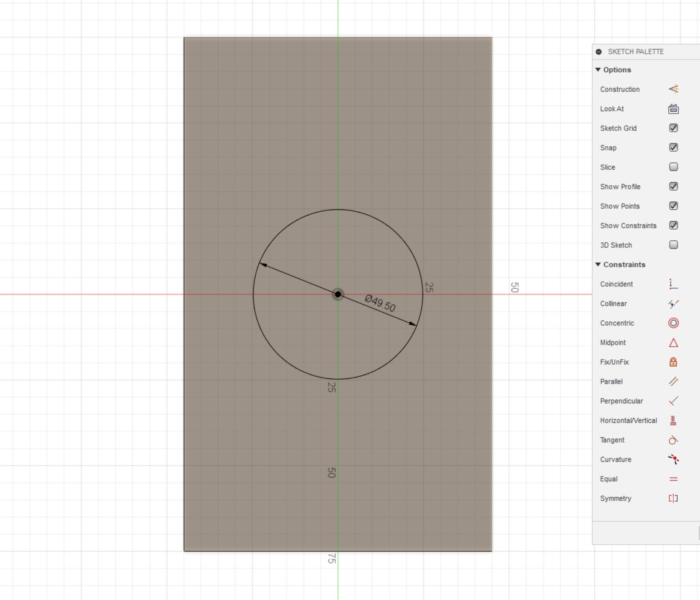
Task: Click the Fix/UnFix lock icon
Action: (673, 362)
